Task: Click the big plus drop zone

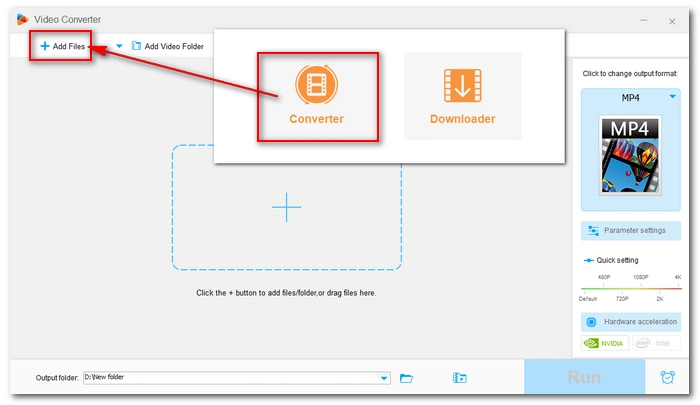Action: pos(287,207)
